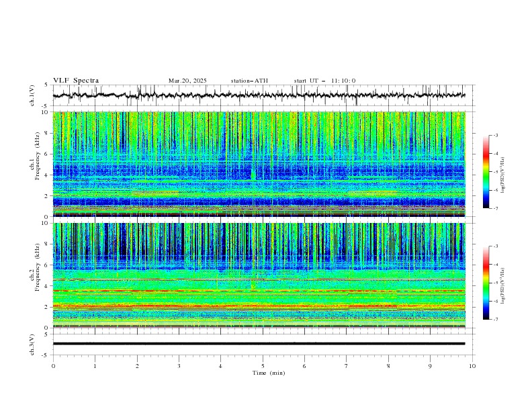This screenshot has height=411, width=532.
Task: Select the "ch.1(V)" waveform axis label
Action: coord(32,95)
